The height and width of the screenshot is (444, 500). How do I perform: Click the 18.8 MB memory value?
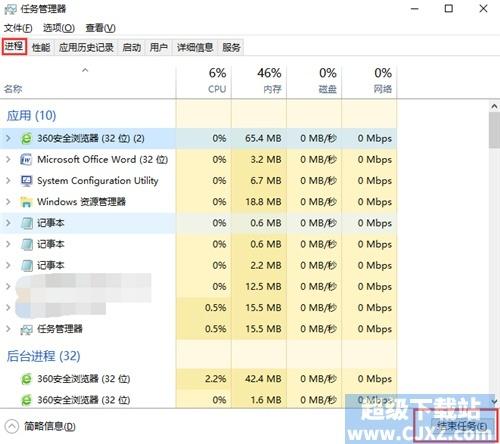pos(263,202)
